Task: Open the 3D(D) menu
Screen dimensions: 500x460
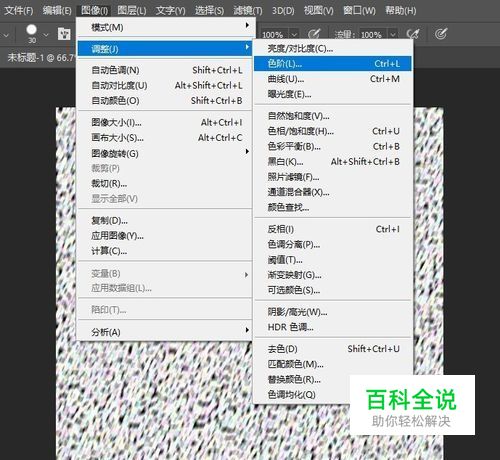Action: (283, 11)
